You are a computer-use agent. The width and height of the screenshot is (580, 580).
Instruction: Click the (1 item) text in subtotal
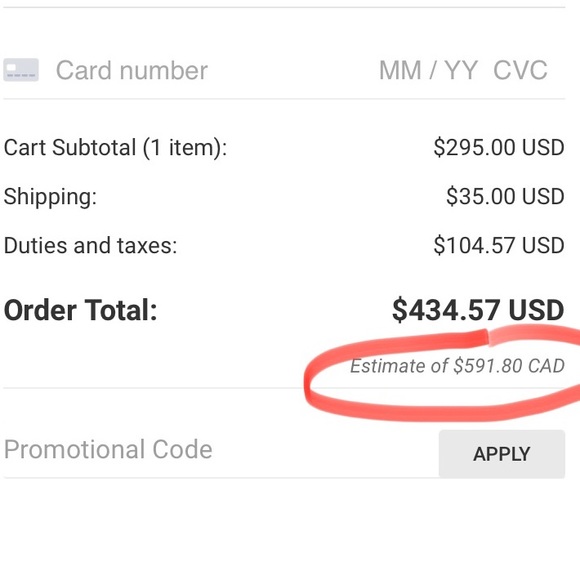pos(185,148)
